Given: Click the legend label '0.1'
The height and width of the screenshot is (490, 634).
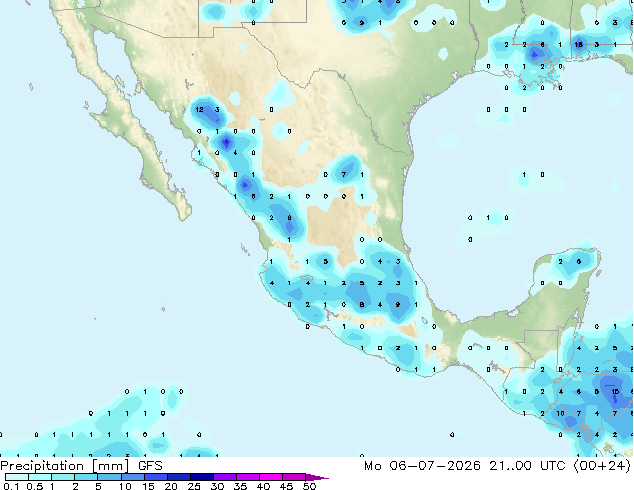Looking at the screenshot, I should (11, 486).
